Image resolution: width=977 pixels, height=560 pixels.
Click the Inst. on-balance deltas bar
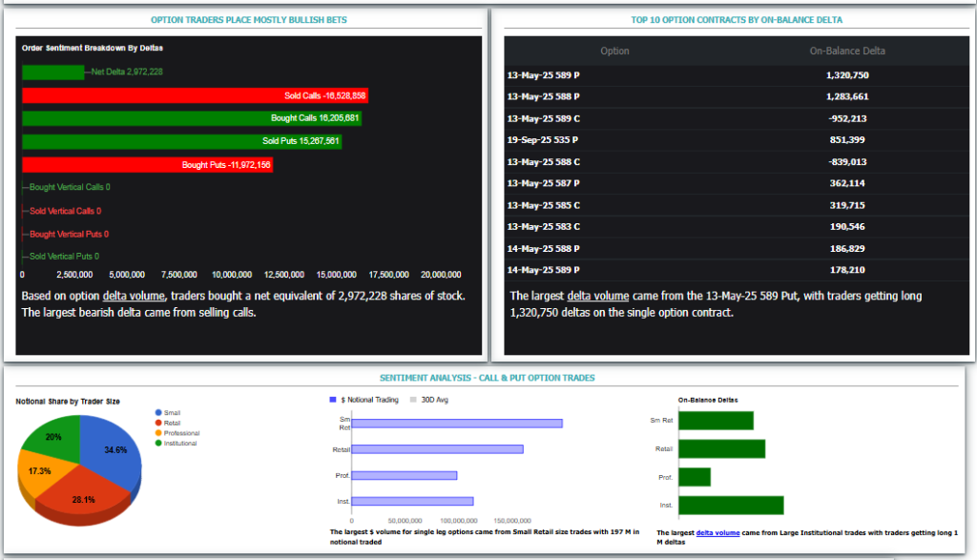(x=731, y=506)
